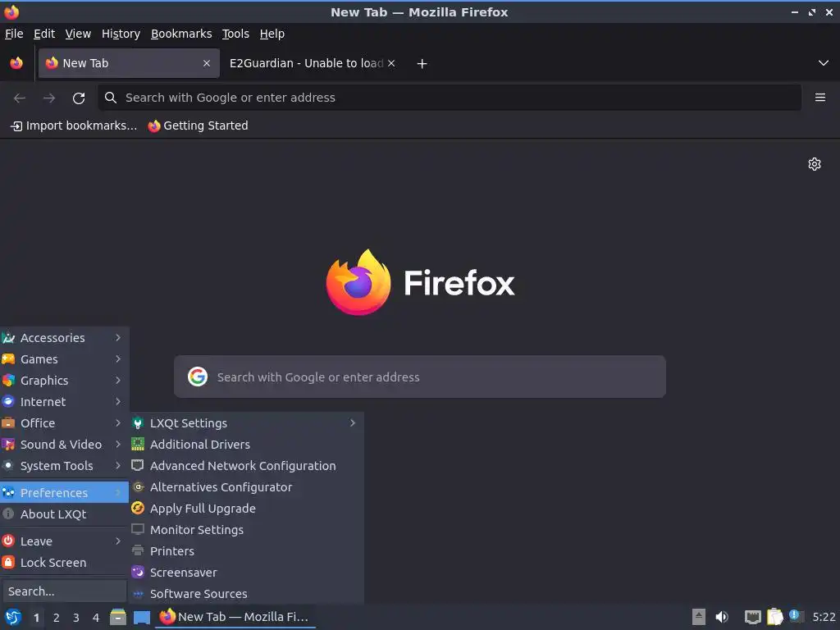Expand the Graphics submenu
This screenshot has height=630, width=840.
point(64,381)
